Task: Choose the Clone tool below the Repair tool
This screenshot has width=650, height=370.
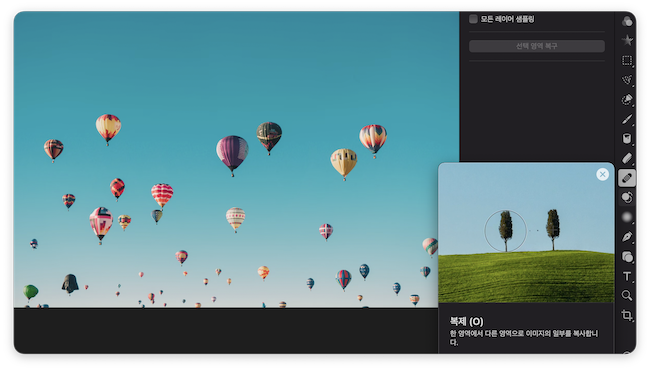Action: [x=627, y=198]
